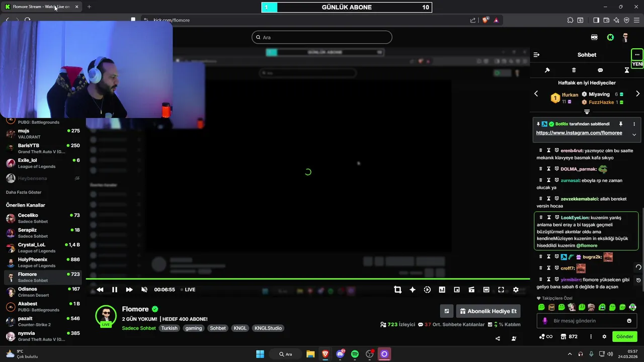This screenshot has height=362, width=644.
Task: Unpin the BotRix pinned message
Action: (x=621, y=124)
